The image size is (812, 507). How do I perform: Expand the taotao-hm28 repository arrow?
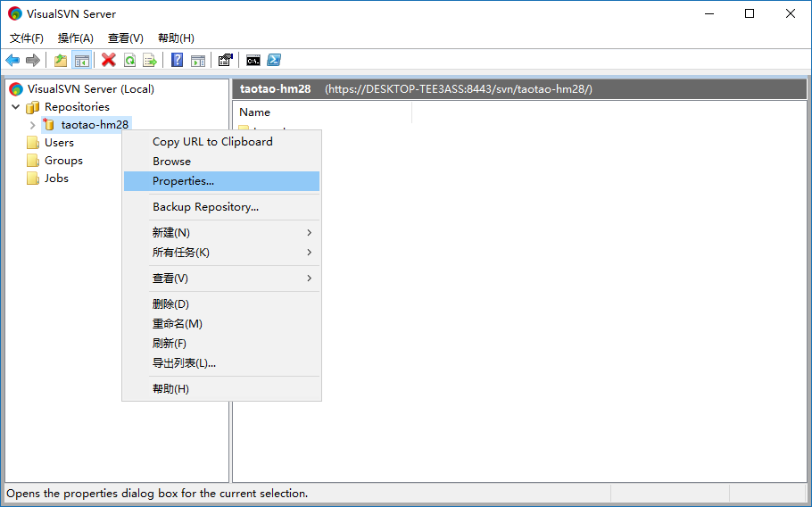33,125
